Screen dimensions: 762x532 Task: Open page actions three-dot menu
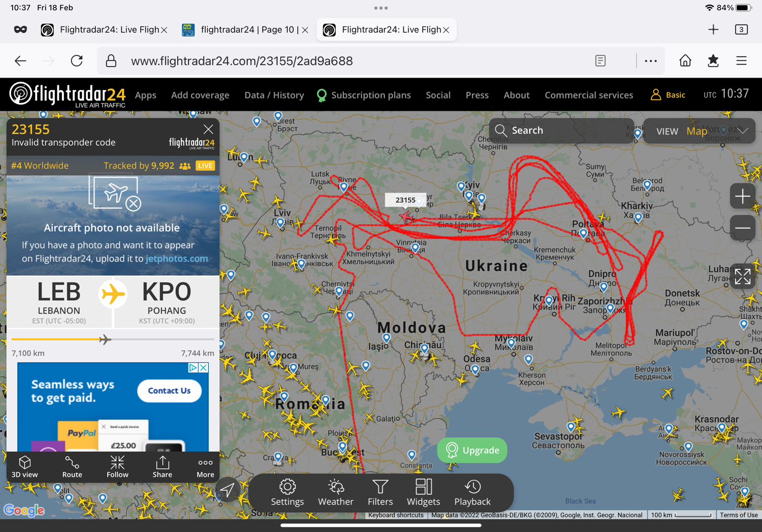[651, 61]
